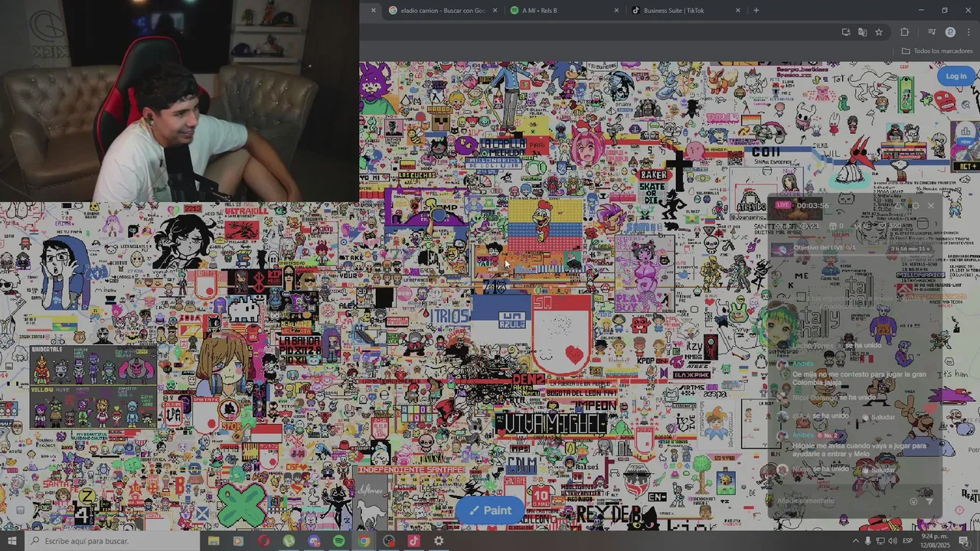Open a new browser tab
This screenshot has height=551, width=980.
coord(756,11)
